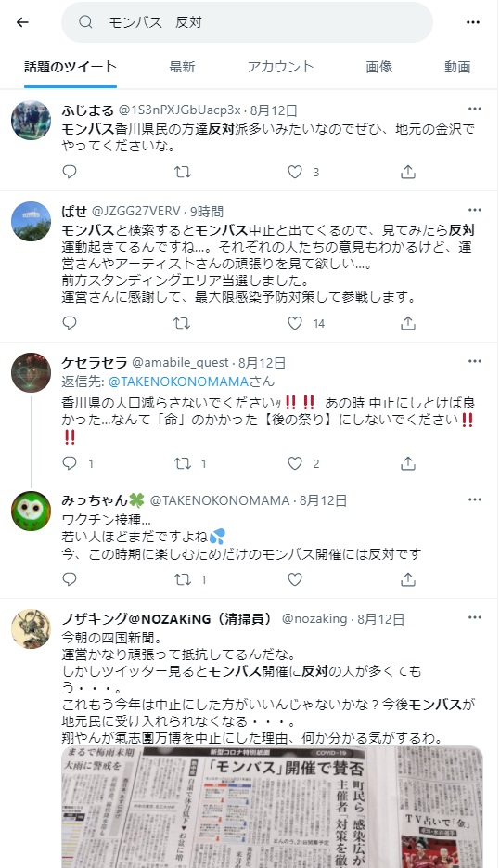
Task: Open ノザキング's profile avatar
Action: tap(31, 628)
